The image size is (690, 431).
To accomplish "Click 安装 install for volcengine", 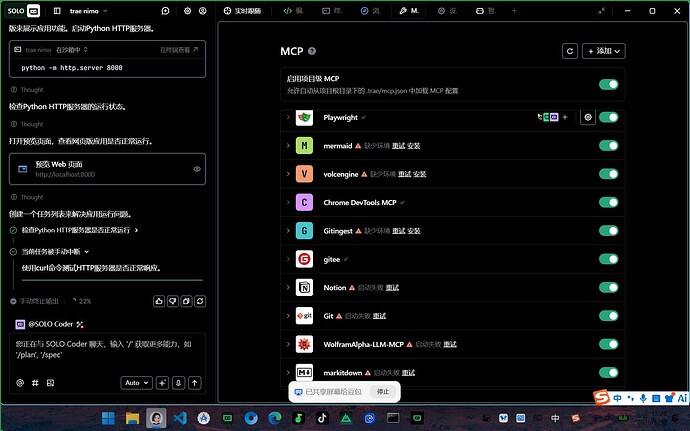I will pos(419,174).
